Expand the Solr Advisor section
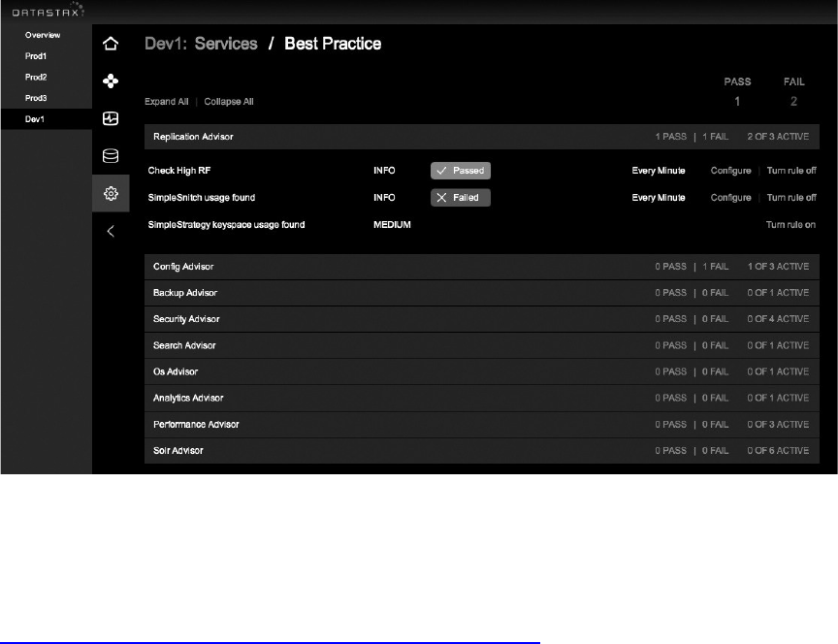Viewport: 838px width, 644px height. pyautogui.click(x=481, y=451)
